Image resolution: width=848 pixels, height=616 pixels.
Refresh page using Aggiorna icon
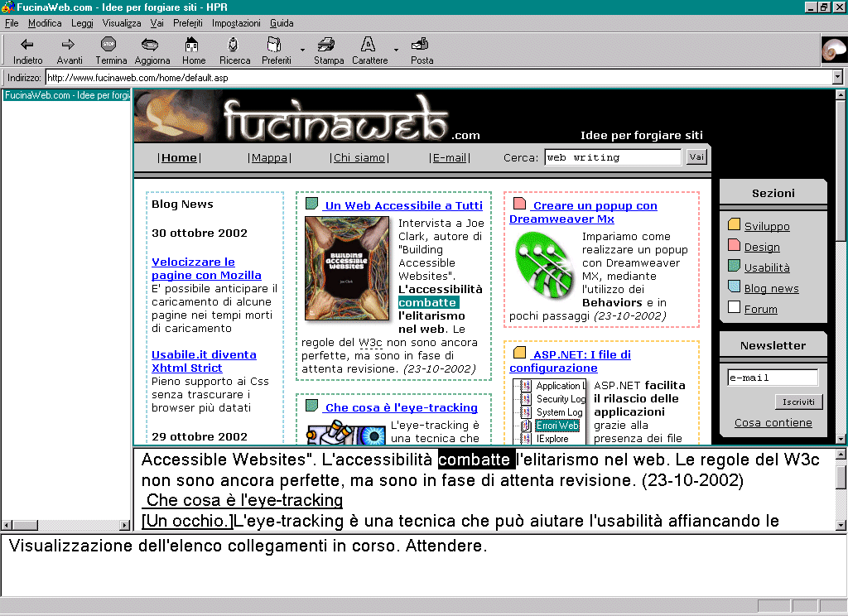[x=151, y=45]
